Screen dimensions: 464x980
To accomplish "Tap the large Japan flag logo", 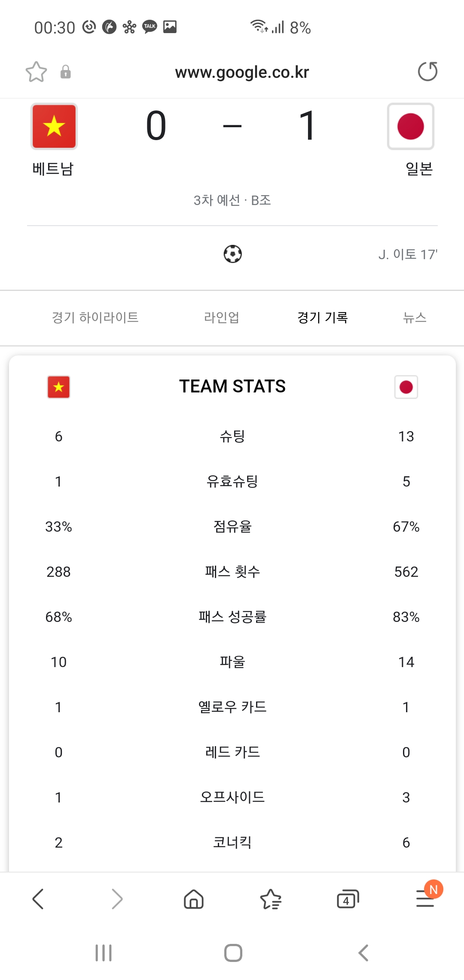I will [410, 126].
